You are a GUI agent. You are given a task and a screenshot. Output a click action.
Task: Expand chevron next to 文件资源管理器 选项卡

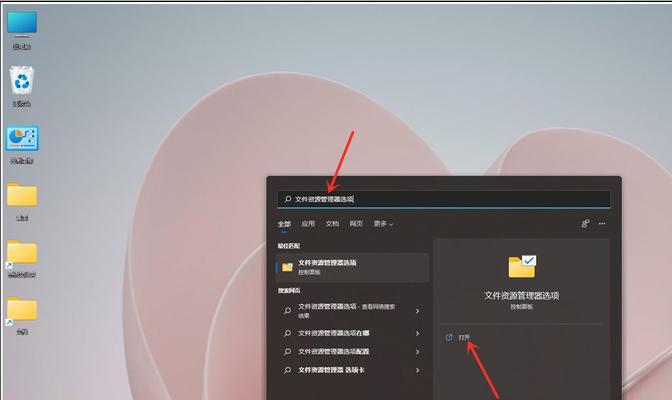click(417, 370)
